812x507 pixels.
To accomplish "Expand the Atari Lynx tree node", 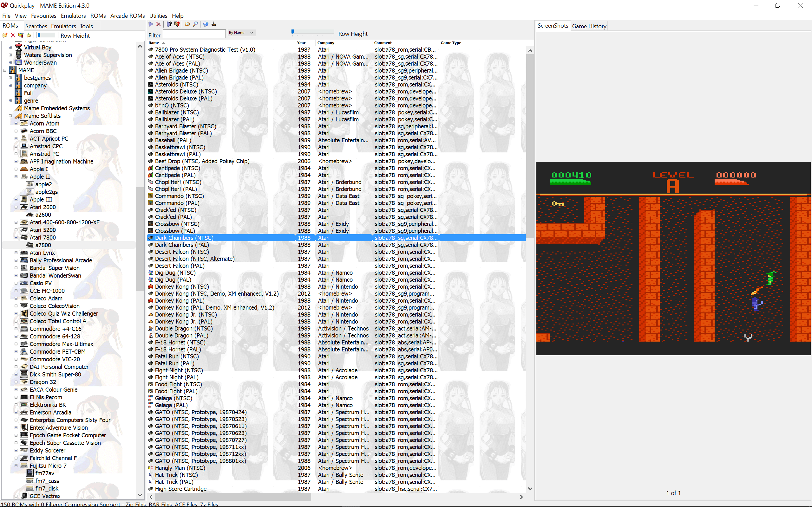I will pos(16,253).
